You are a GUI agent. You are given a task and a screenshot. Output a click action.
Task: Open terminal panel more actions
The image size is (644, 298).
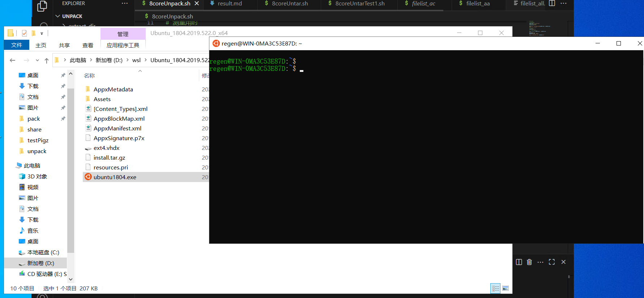(540, 262)
